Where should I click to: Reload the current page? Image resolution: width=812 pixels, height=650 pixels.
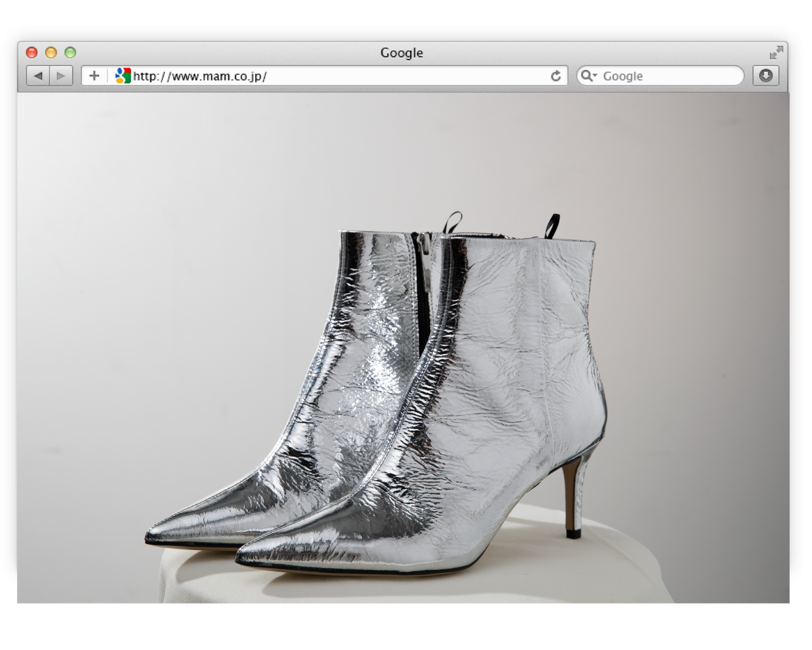click(556, 76)
